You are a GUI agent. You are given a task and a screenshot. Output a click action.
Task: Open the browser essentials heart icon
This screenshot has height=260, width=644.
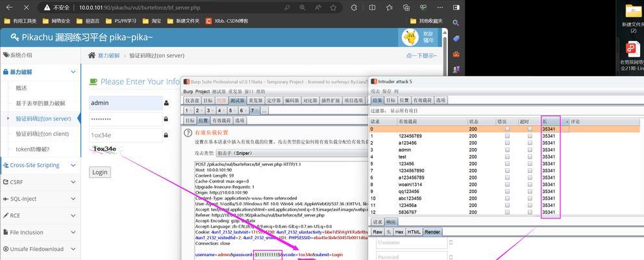423,7
